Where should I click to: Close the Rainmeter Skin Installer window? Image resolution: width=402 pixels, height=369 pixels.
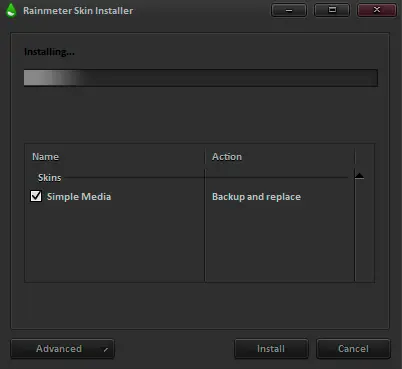click(x=377, y=10)
